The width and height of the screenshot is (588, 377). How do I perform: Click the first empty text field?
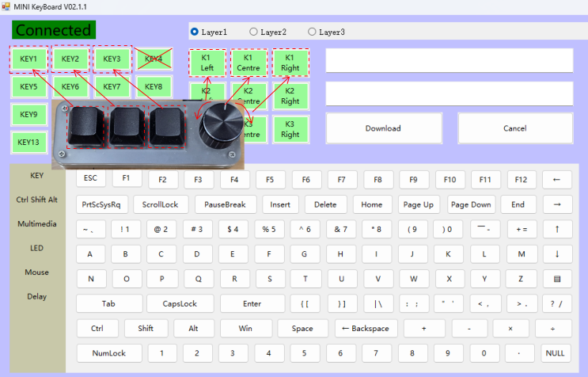(x=450, y=60)
